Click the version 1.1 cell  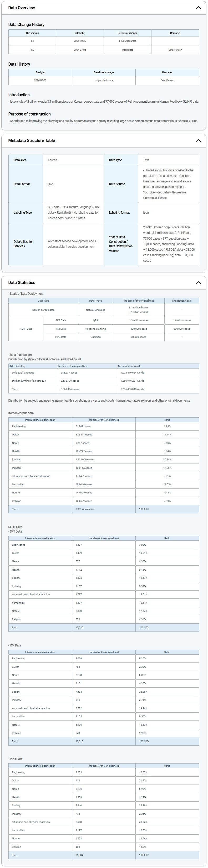[32, 41]
